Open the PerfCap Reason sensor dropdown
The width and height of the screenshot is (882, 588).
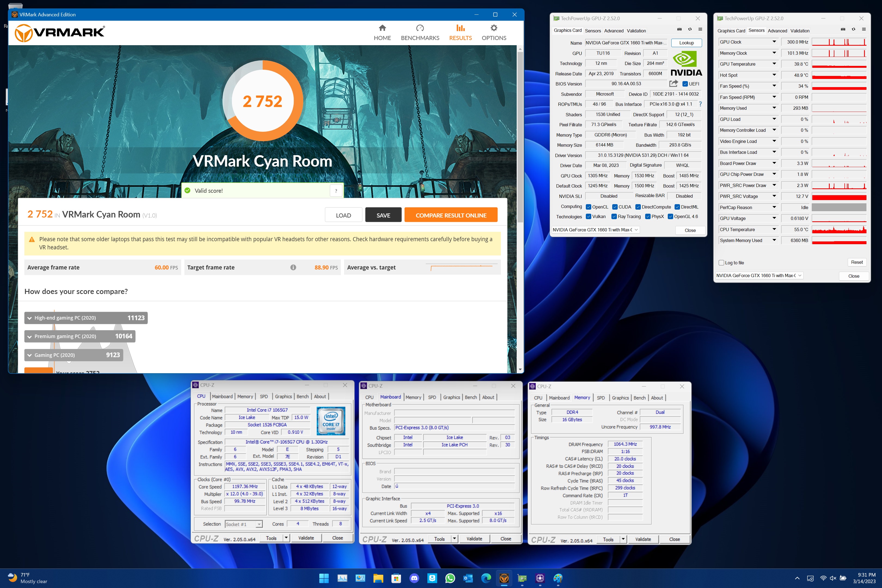click(774, 207)
